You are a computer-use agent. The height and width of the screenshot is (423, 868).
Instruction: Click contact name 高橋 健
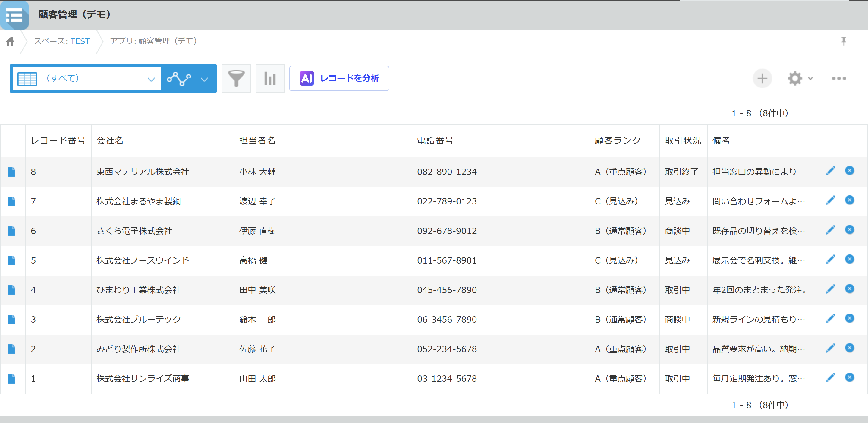[253, 260]
